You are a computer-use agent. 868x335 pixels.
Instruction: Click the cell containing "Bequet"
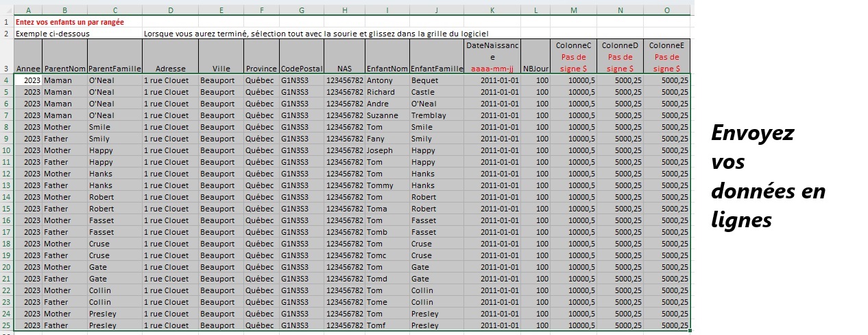(436, 80)
